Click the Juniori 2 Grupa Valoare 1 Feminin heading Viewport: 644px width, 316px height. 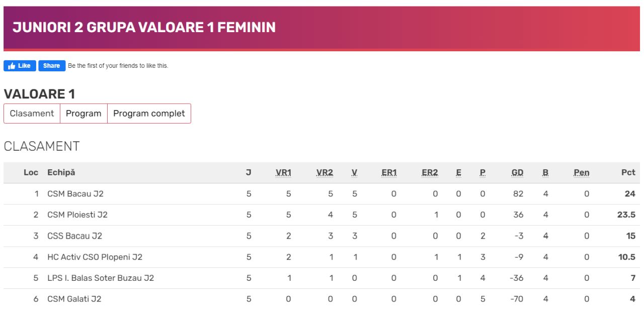144,28
